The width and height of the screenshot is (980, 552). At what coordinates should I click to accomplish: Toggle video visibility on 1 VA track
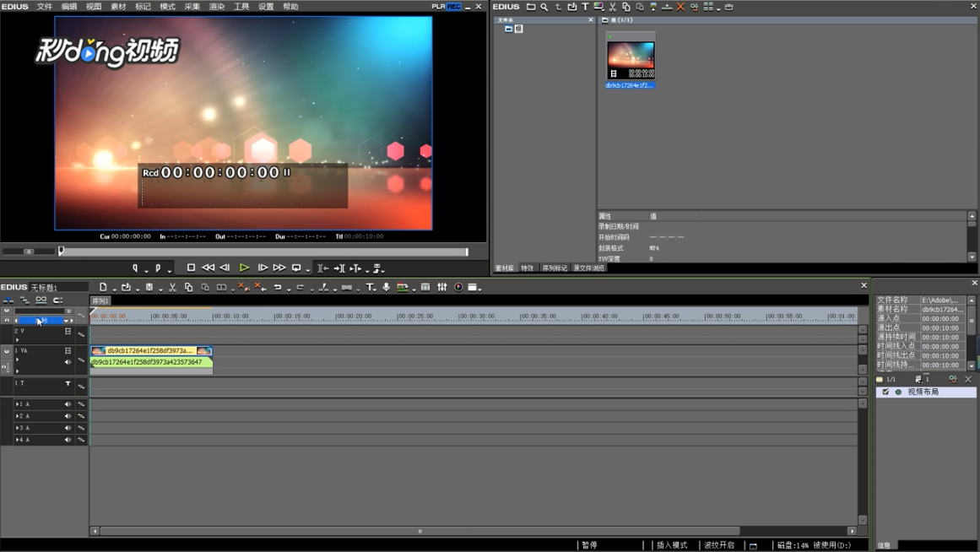click(x=68, y=351)
